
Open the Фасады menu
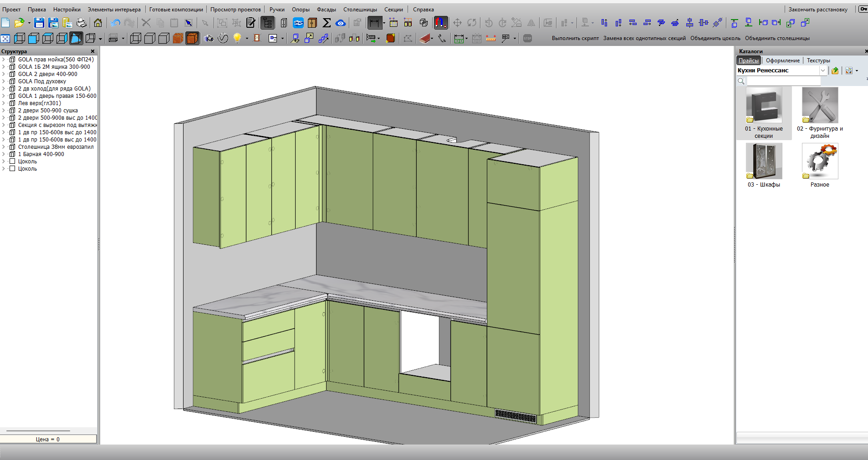326,10
